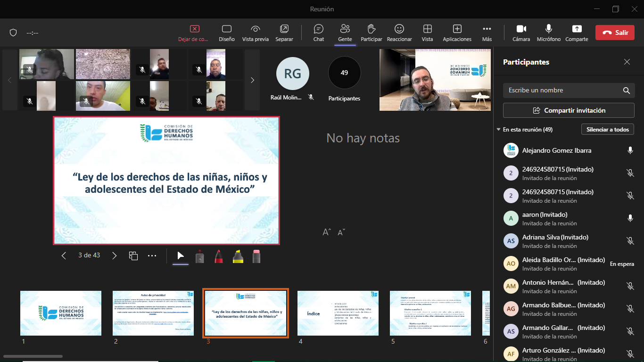This screenshot has width=644, height=362.
Task: Collapse the 'En esta reunión (49)' list
Action: point(499,130)
